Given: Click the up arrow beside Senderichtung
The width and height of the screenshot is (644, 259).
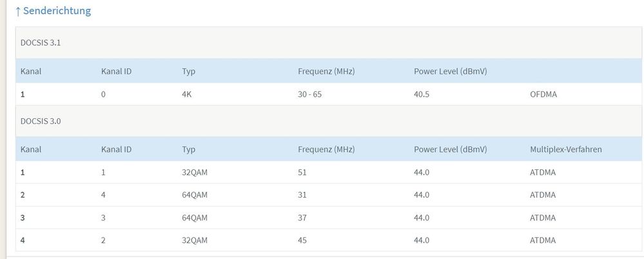Looking at the screenshot, I should (18, 11).
